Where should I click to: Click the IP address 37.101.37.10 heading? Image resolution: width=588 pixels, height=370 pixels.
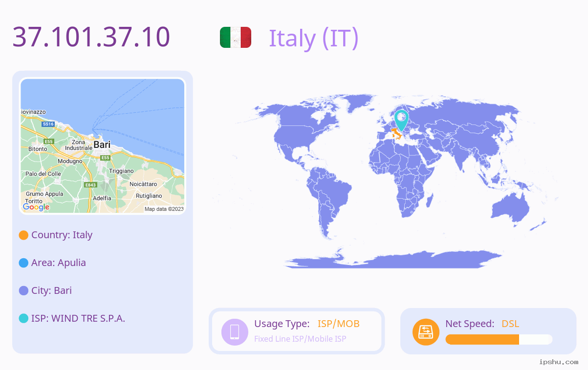pos(91,37)
